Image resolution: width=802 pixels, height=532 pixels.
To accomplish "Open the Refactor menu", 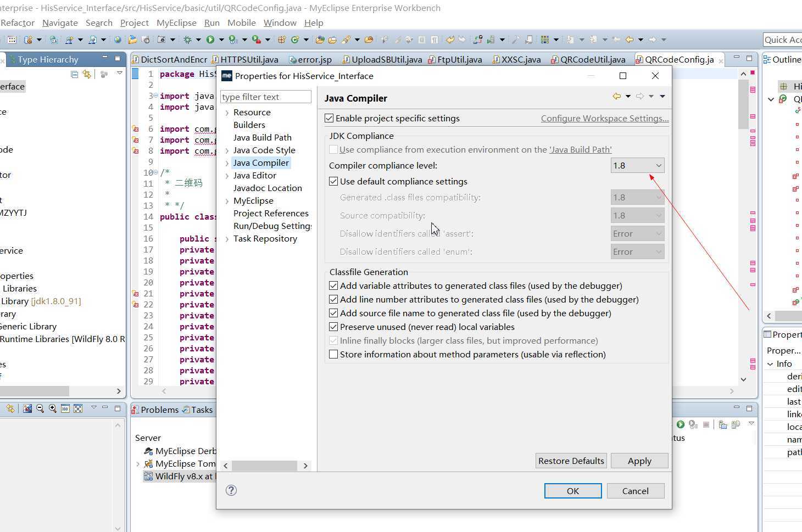I will click(18, 23).
